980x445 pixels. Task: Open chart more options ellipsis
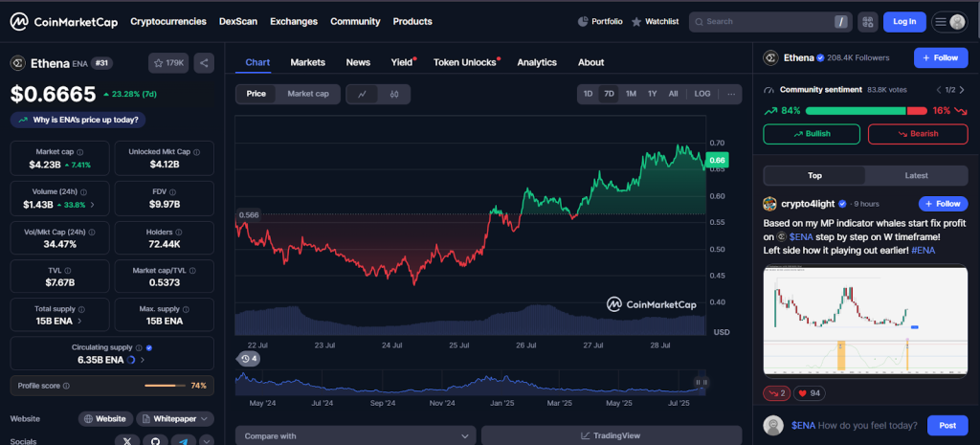730,94
